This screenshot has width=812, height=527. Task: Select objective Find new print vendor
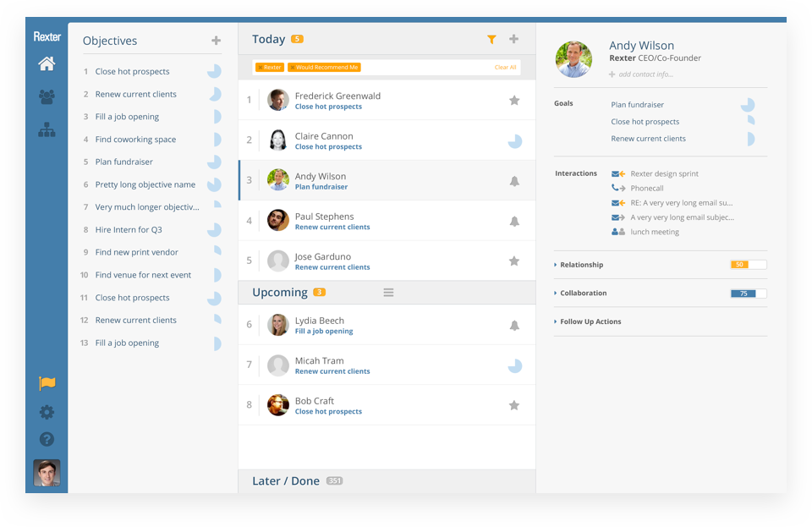click(x=136, y=253)
